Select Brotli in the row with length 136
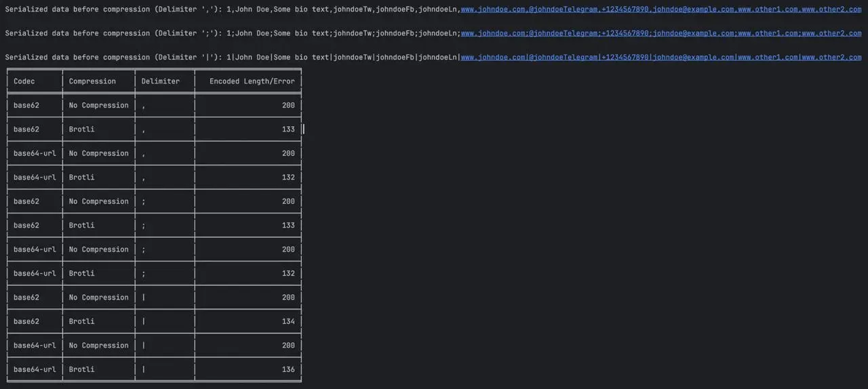Screen dimensions: 868x389 [x=82, y=369]
